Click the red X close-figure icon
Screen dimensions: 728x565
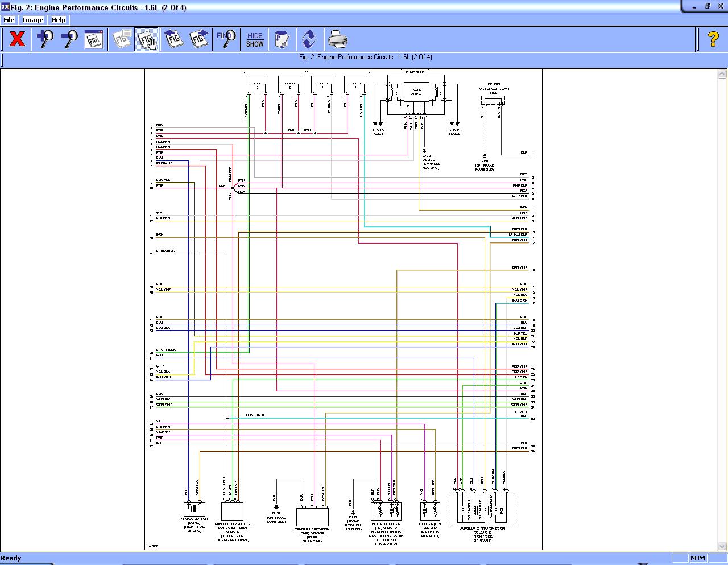(x=18, y=39)
